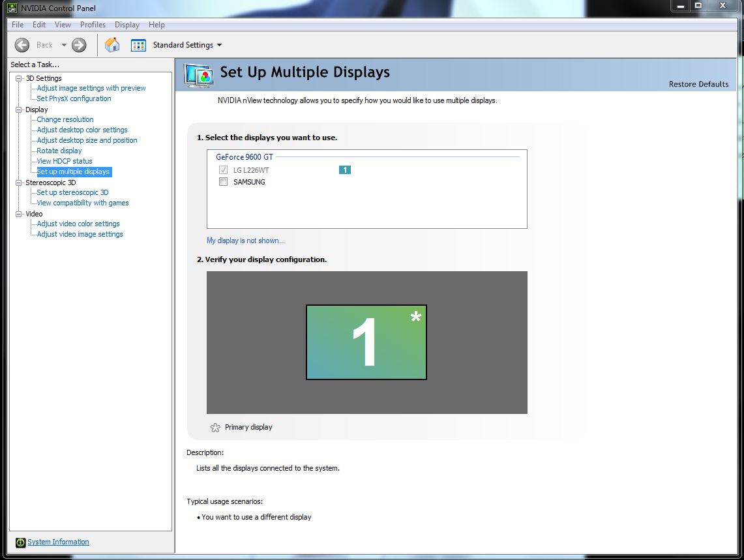
Task: Click the SAMSUNG display name
Action: point(249,183)
